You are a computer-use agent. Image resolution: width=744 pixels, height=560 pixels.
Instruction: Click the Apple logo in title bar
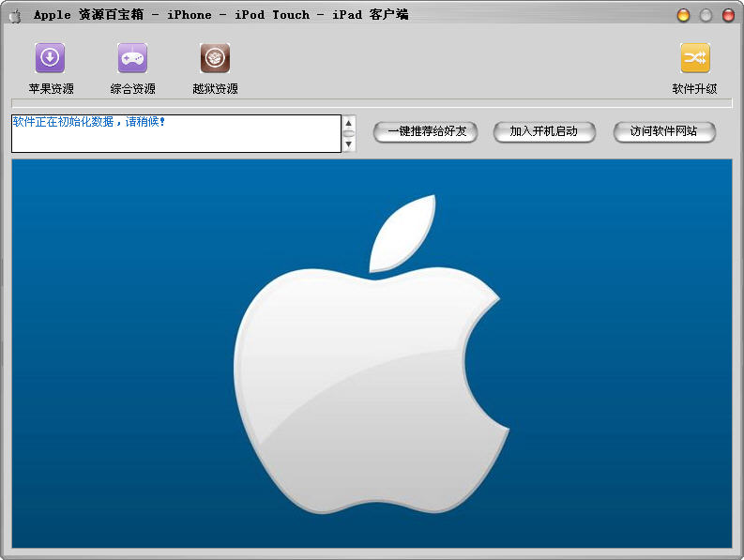tap(15, 16)
